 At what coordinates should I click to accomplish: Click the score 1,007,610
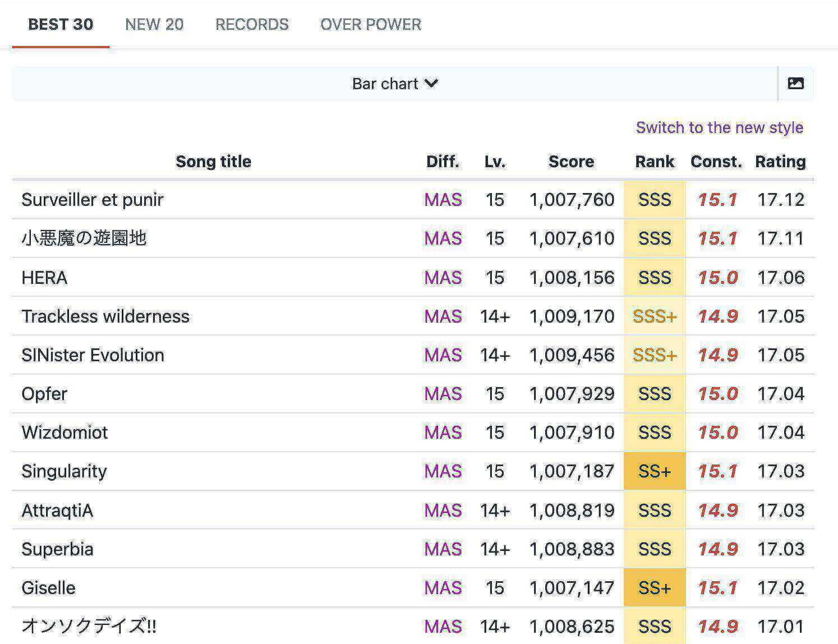572,238
